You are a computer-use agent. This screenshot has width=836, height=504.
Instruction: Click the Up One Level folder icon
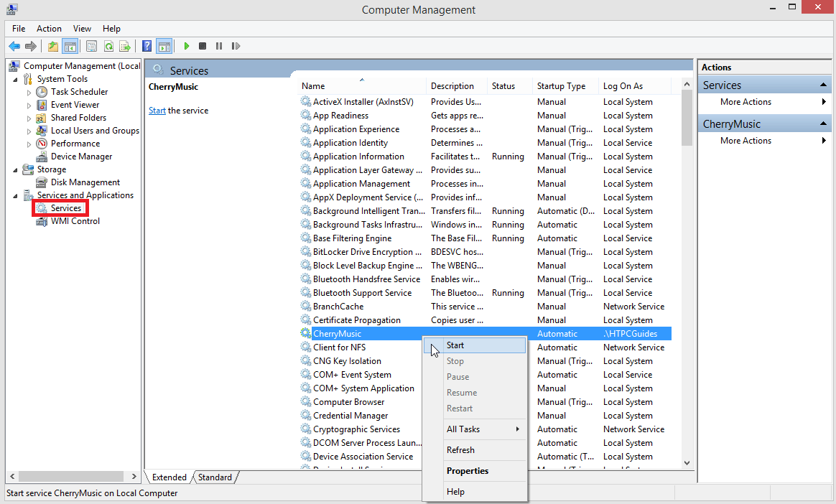pos(53,46)
